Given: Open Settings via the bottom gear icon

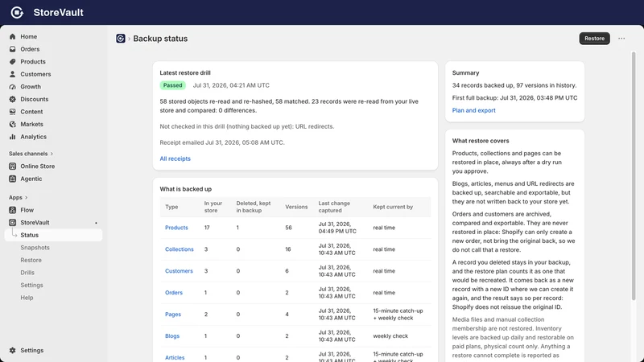Looking at the screenshot, I should 12,350.
